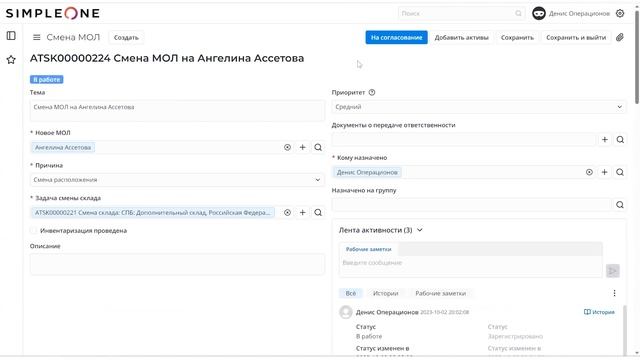
Task: Add a document in Документы о передаче ответственности
Action: pyautogui.click(x=604, y=140)
